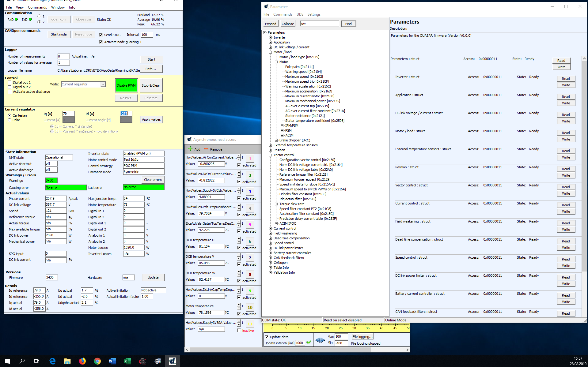Click the teal channel 6 number button
Image resolution: width=588 pixels, height=367 pixels.
[250, 241]
